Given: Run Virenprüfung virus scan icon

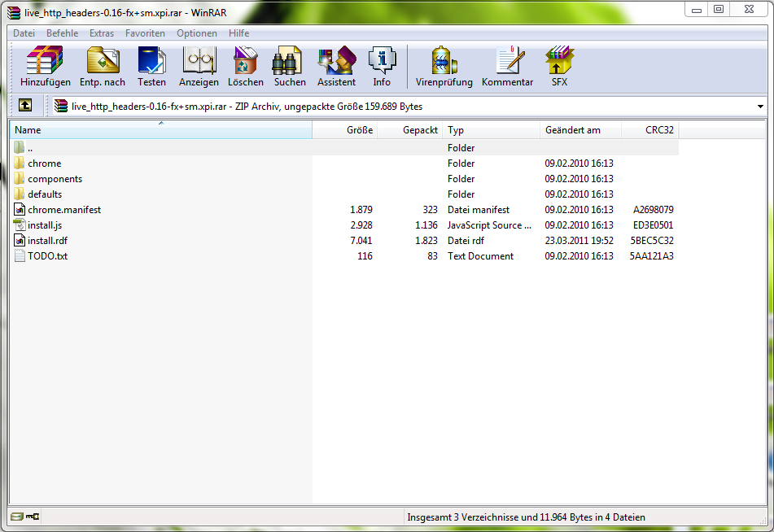Looking at the screenshot, I should (444, 60).
